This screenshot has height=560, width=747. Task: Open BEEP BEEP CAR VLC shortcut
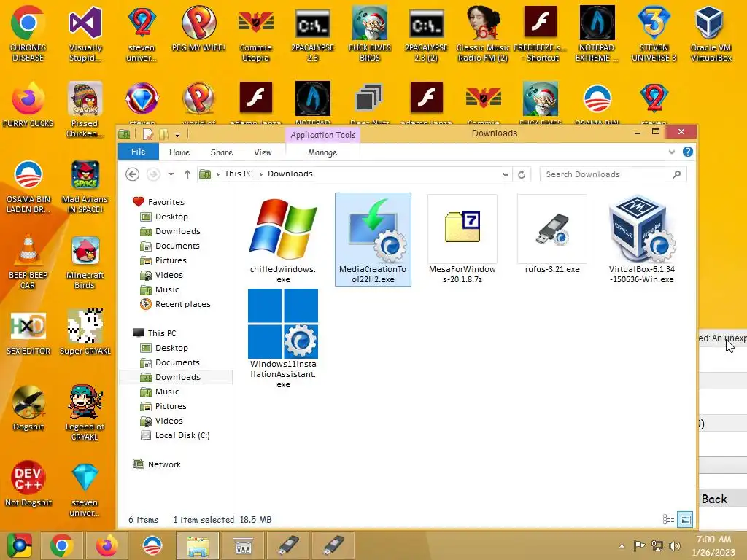[28, 262]
